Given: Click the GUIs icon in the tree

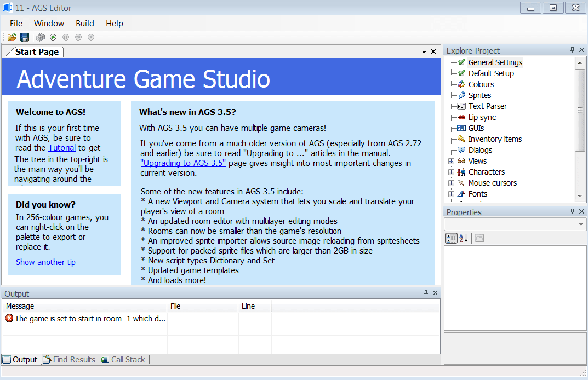Looking at the screenshot, I should pos(461,128).
